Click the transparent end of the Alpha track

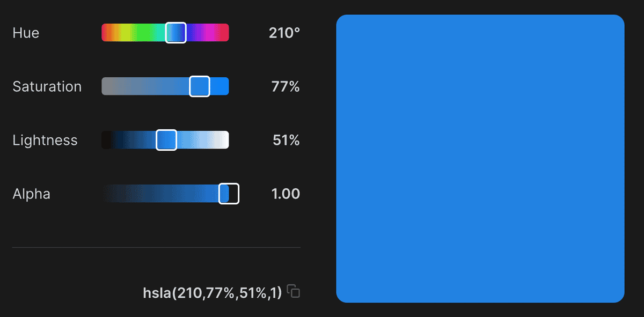point(105,194)
